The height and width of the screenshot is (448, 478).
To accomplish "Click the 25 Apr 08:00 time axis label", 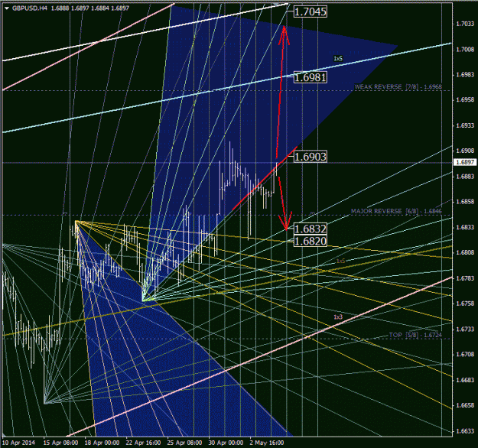I will pyautogui.click(x=184, y=443).
